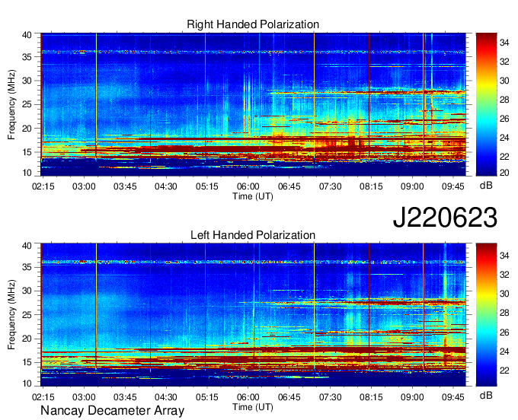This screenshot has width=518, height=420.
Task: Click the 26 dB label on upper color bar
Action: pyautogui.click(x=504, y=119)
